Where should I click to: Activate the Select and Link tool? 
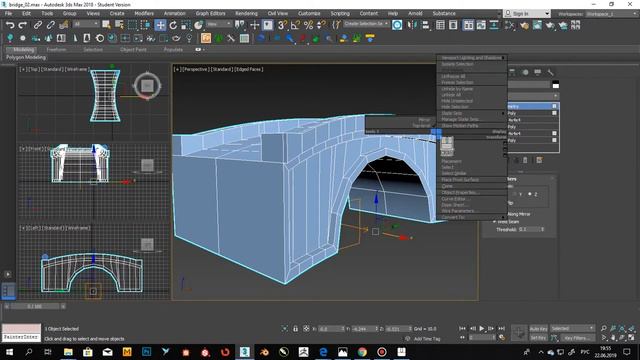click(x=38, y=25)
